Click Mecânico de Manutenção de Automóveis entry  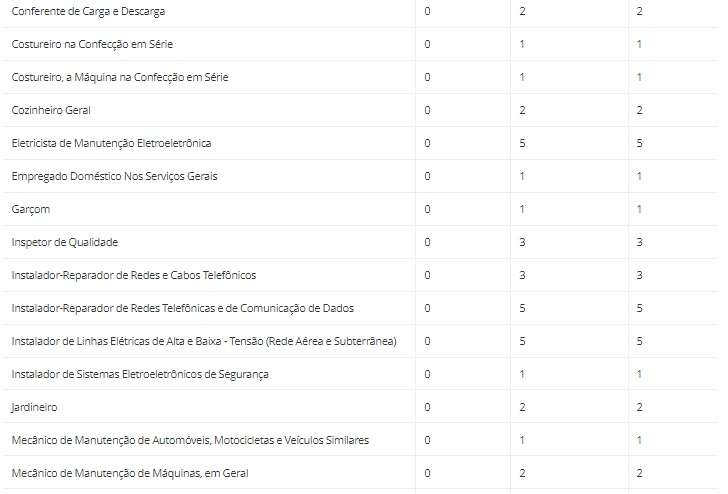(190, 440)
